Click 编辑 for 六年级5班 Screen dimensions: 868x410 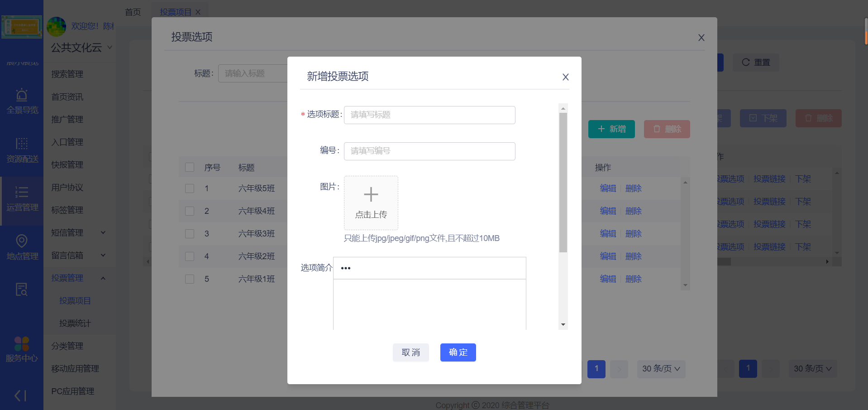608,188
